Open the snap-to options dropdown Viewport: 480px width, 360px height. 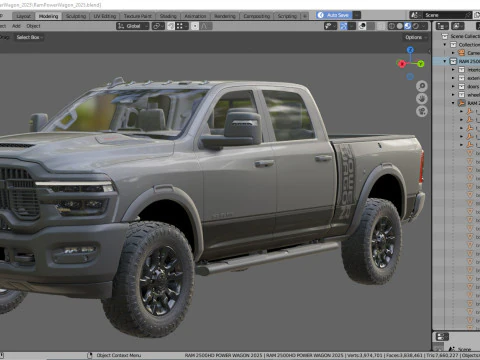pos(182,26)
